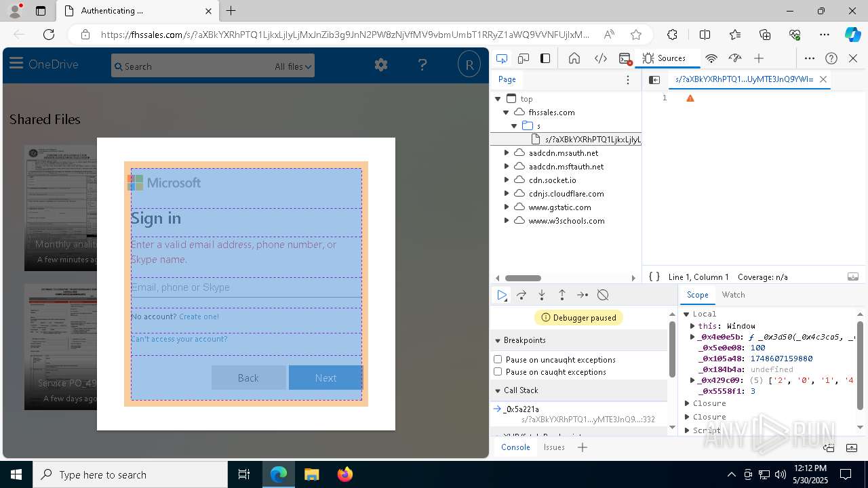Image resolution: width=868 pixels, height=488 pixels.
Task: Open the Edge Copilot sidebar icon
Action: [852, 35]
